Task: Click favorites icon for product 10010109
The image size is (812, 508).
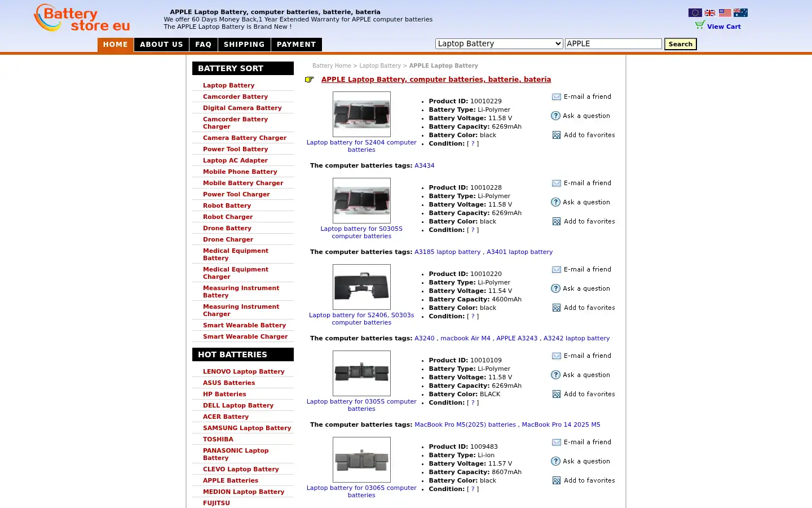Action: [x=557, y=395]
